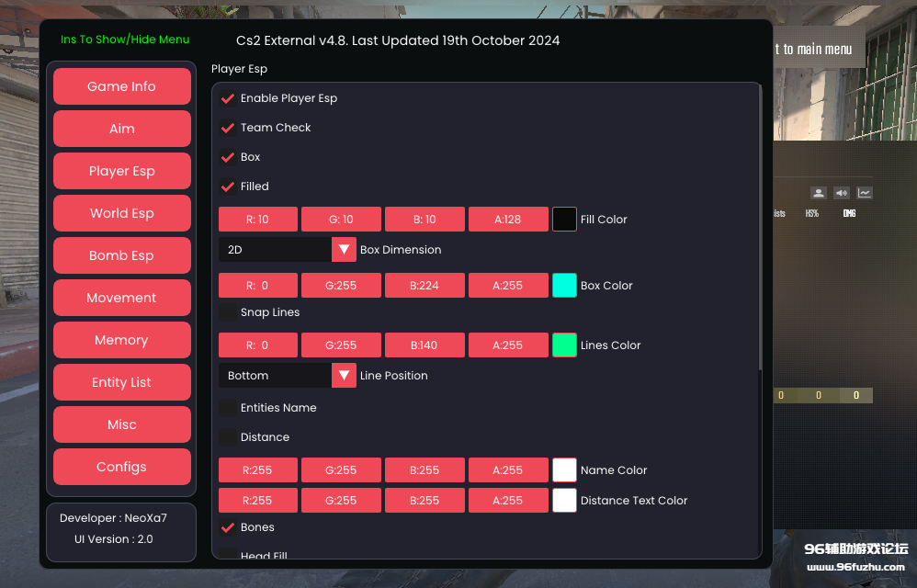Click the graph stats icon on scoreboard

865,193
